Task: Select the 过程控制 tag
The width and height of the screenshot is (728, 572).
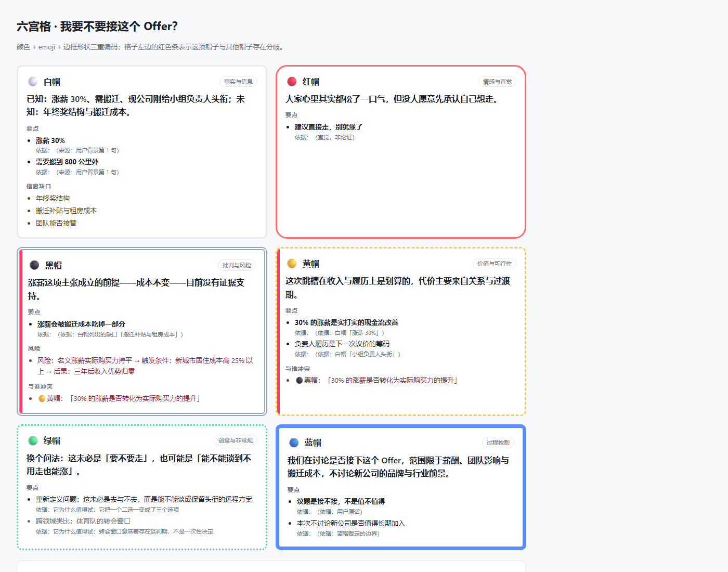Action: pyautogui.click(x=498, y=443)
